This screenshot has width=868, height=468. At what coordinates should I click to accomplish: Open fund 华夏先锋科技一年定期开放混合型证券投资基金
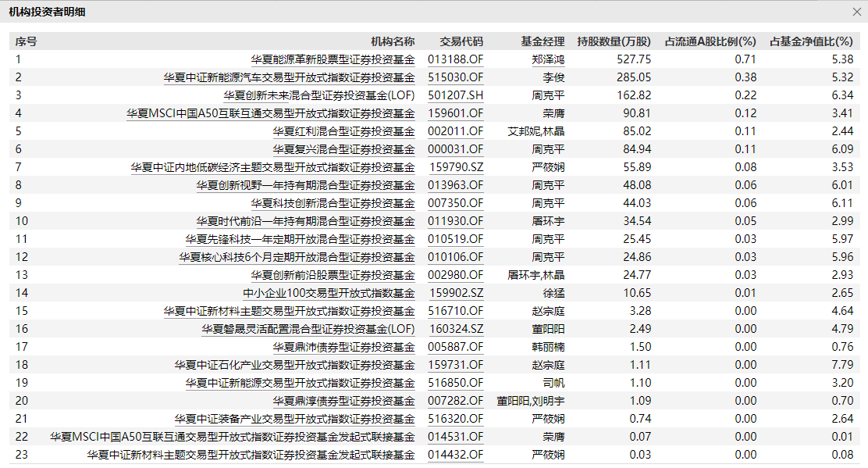(x=300, y=239)
